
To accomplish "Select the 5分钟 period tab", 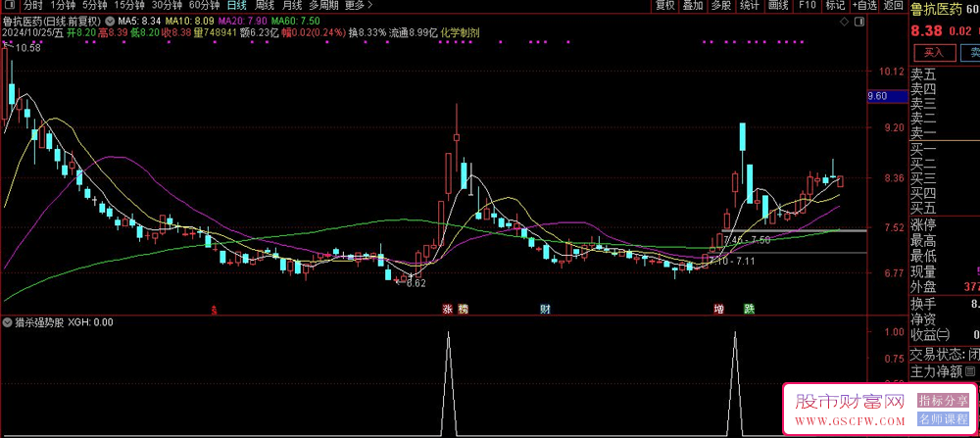I will (96, 6).
